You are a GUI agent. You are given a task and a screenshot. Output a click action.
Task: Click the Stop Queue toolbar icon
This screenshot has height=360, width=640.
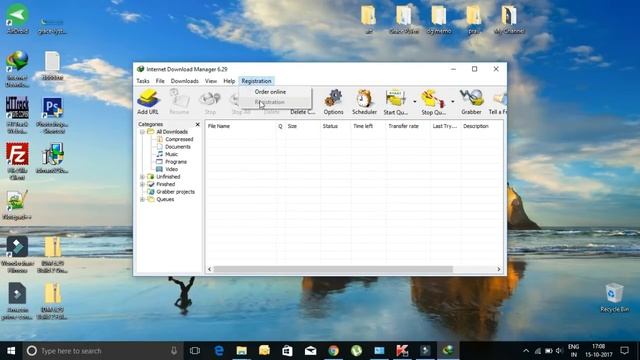[x=433, y=102]
